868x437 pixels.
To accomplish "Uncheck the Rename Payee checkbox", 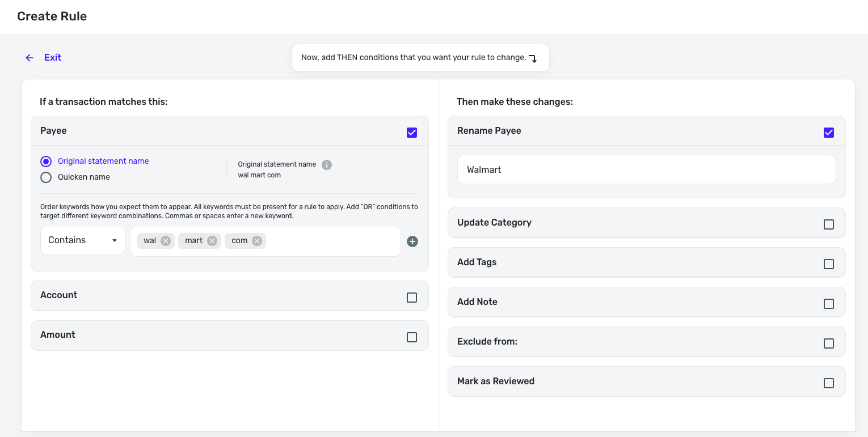I will (828, 133).
